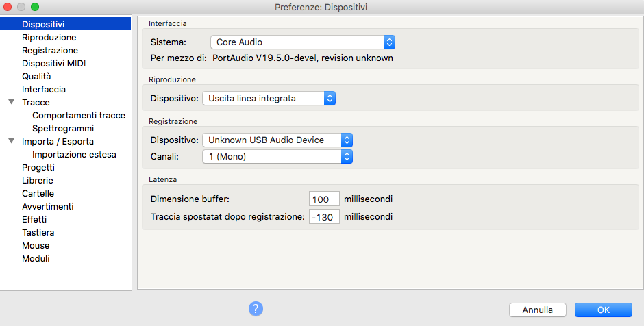Select Moduli in the sidebar

[36, 258]
